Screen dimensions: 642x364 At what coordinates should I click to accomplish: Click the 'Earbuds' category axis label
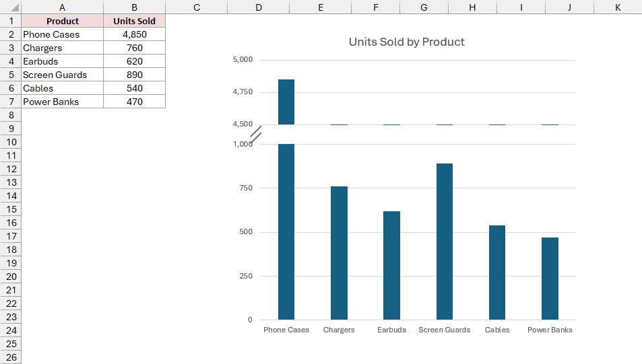point(391,330)
